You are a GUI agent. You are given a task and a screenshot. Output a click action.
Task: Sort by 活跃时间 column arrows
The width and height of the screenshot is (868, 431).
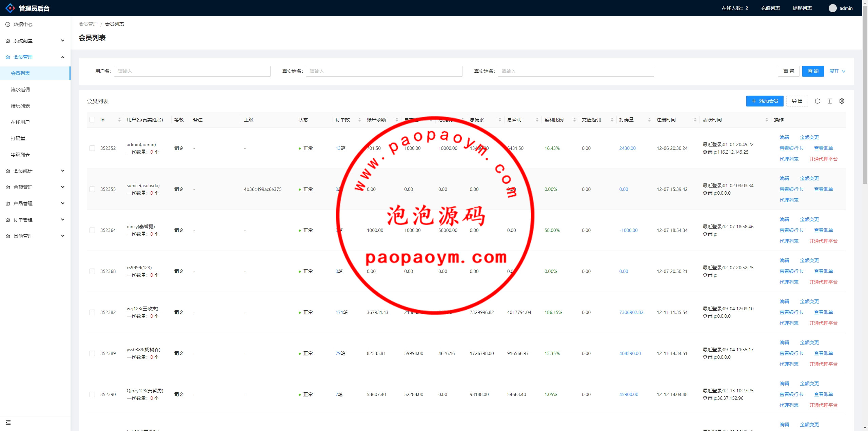click(x=767, y=120)
